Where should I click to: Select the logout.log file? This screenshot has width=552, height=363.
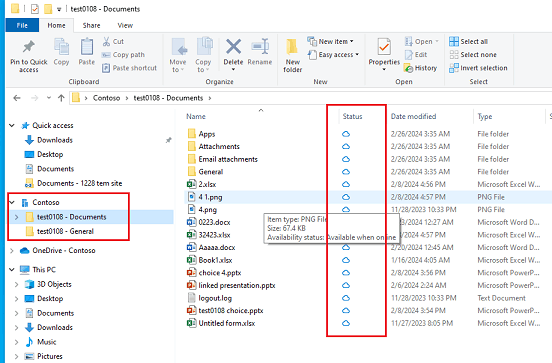(210, 298)
